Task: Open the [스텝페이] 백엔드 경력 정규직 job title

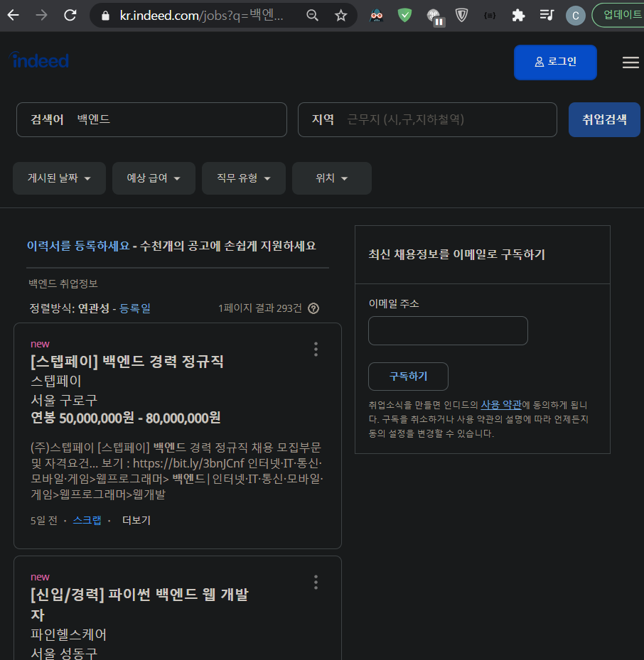Action: click(127, 361)
